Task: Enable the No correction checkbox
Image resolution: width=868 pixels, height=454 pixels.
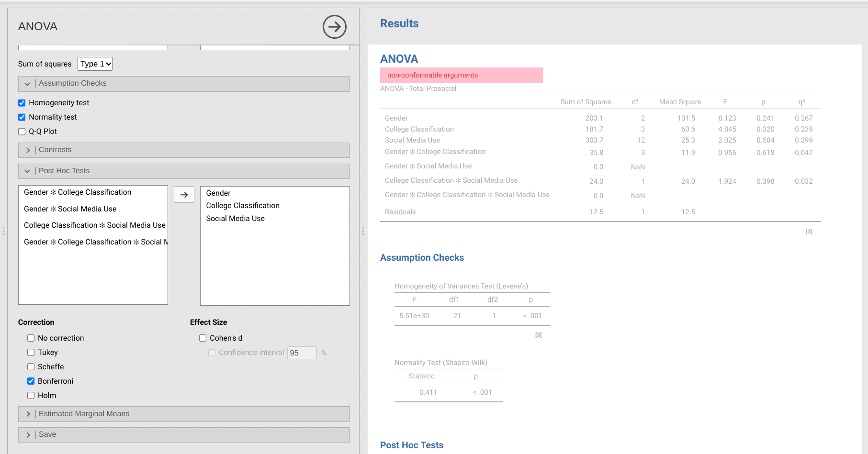Action: pos(31,338)
